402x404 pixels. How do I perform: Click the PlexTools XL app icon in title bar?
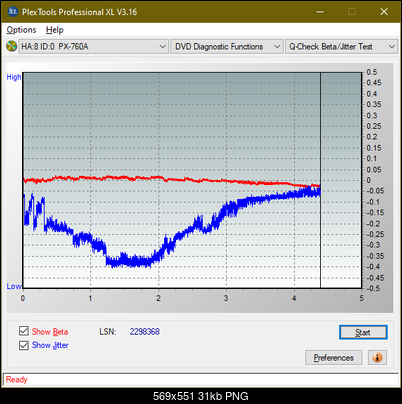[x=12, y=12]
